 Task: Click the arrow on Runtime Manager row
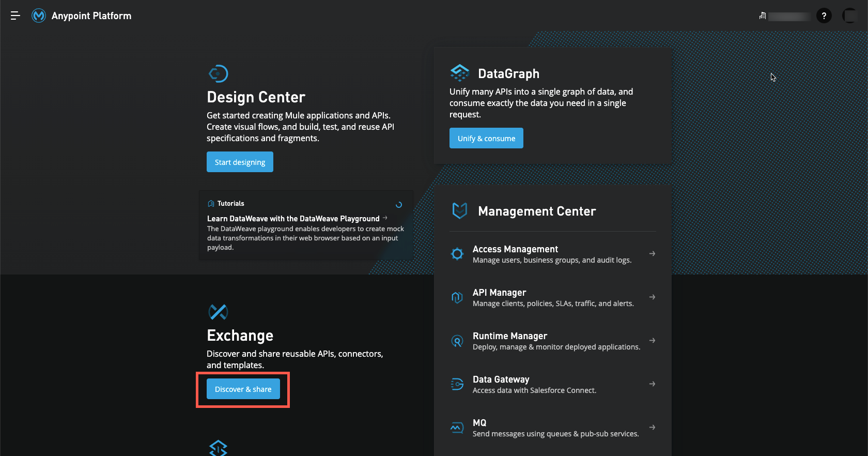click(652, 340)
